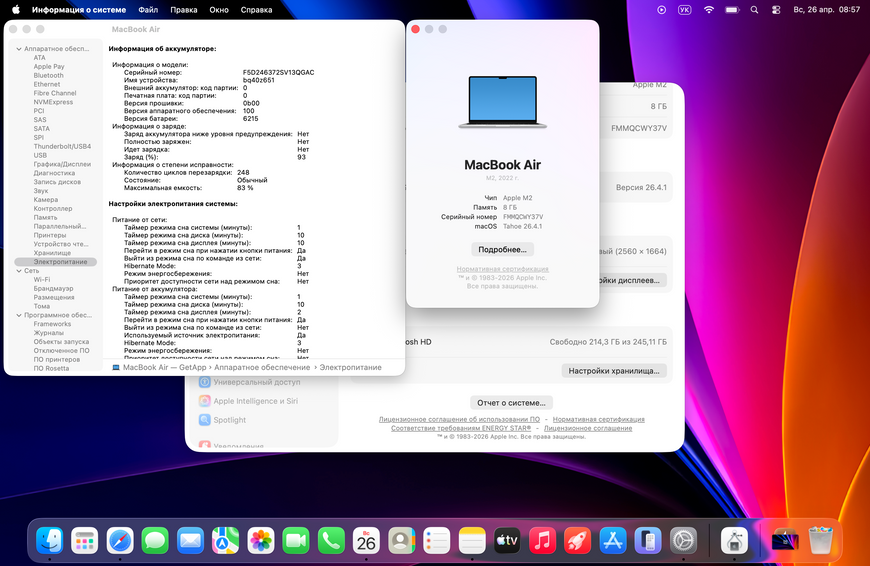Click the MacBook Air laptop image
This screenshot has width=870, height=566.
pyautogui.click(x=503, y=102)
